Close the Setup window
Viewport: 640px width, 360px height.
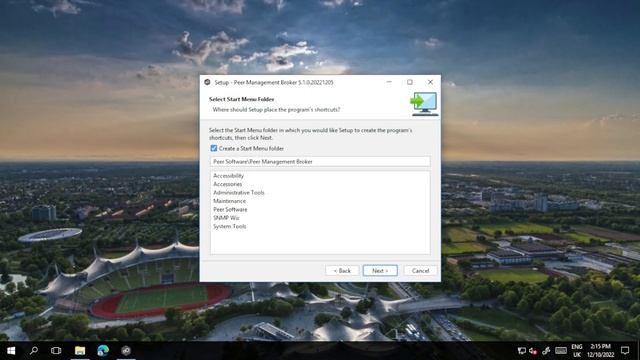coord(430,82)
